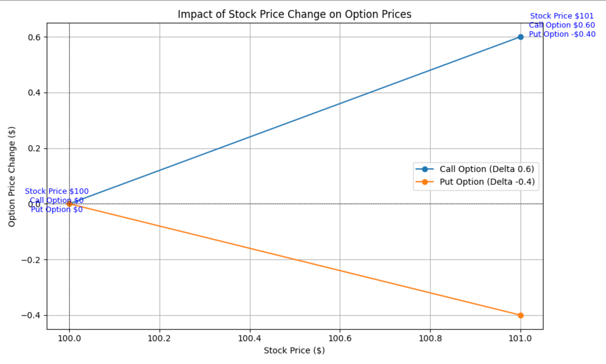Click the −0.2 y-axis tick label
This screenshot has height=364, width=606.
(x=31, y=260)
